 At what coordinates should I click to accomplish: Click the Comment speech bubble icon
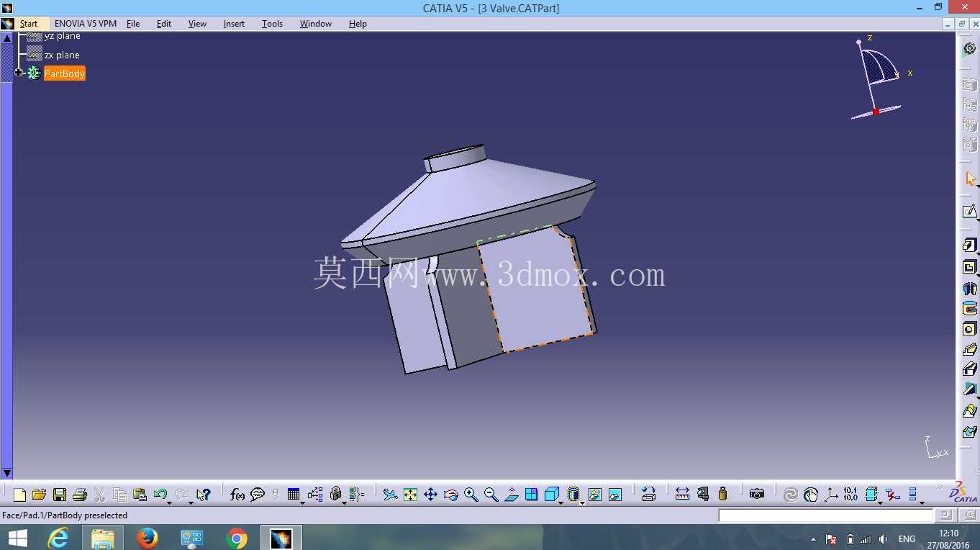coord(258,495)
